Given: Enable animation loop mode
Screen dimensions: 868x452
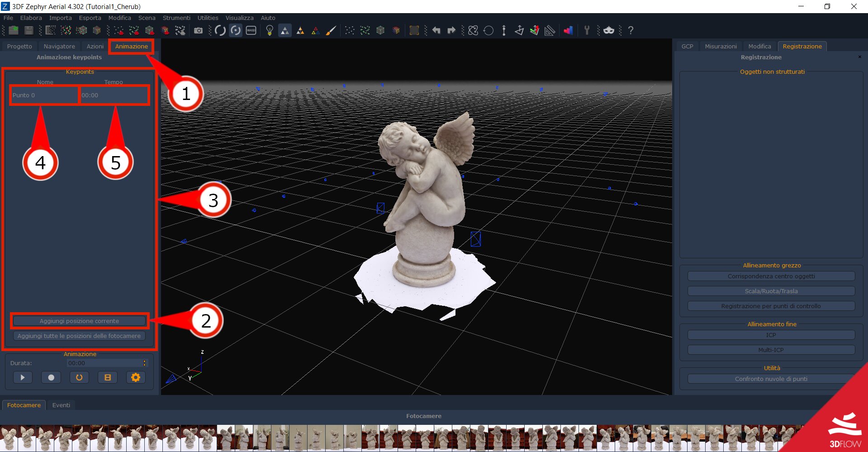Looking at the screenshot, I should [x=79, y=377].
